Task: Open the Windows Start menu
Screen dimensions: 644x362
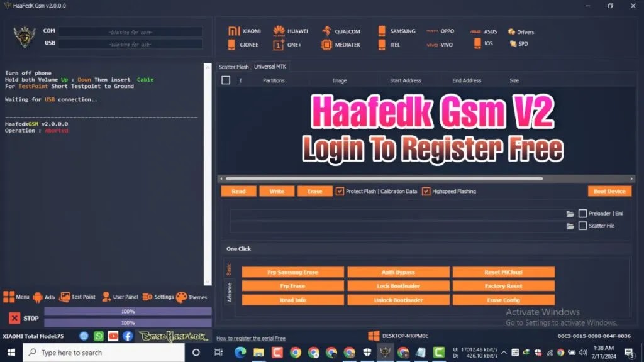Action: point(11,353)
